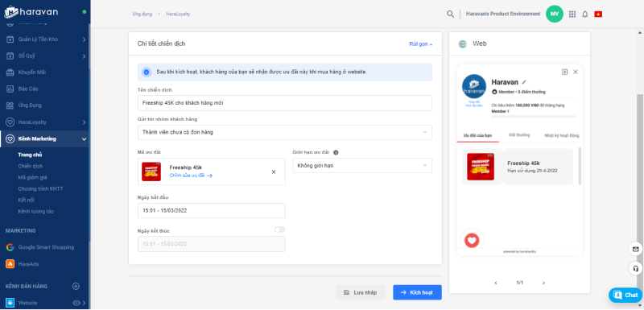644x310 pixels.
Task: Click Thay đổi hình đại diện link
Action: click(x=474, y=104)
